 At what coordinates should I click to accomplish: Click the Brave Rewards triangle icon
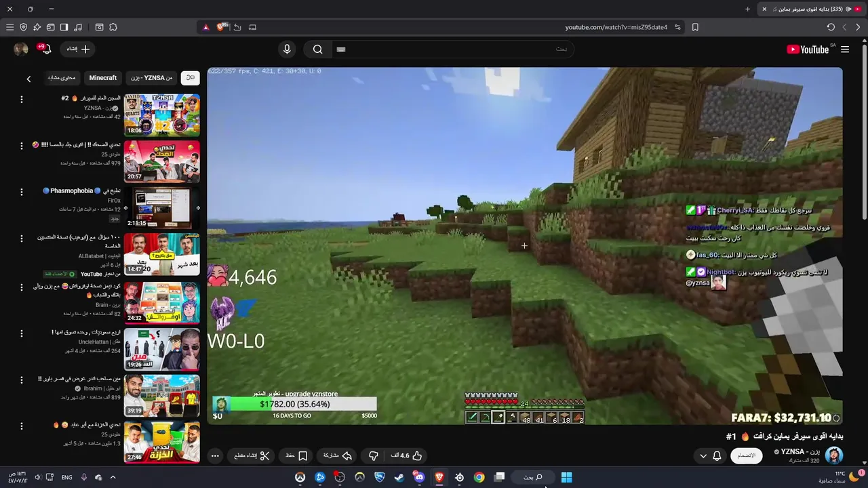click(x=206, y=27)
